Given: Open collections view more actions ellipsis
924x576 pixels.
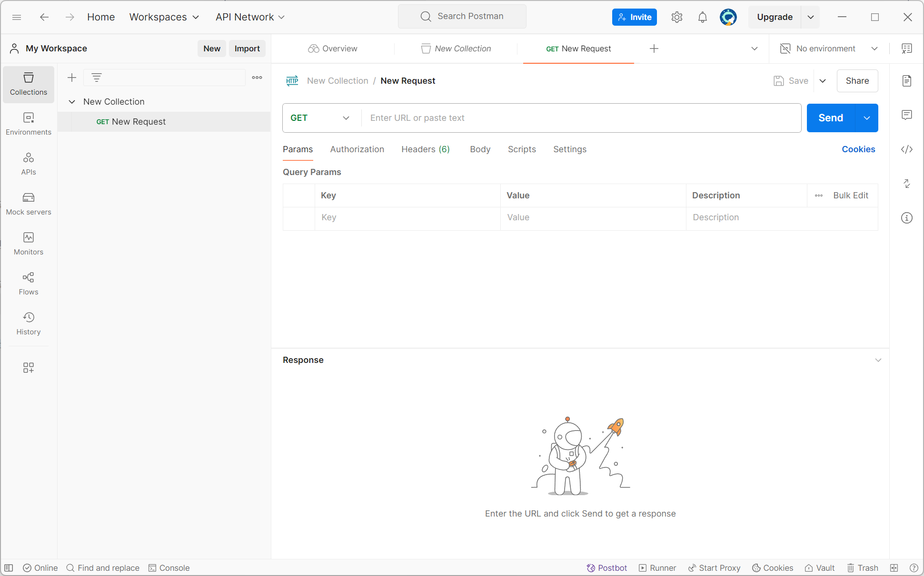Looking at the screenshot, I should [x=257, y=78].
